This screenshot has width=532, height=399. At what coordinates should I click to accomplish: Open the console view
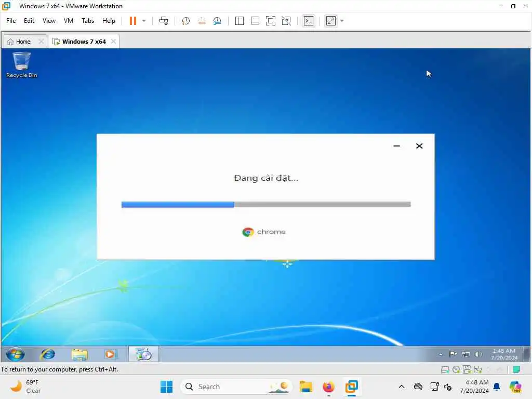309,21
